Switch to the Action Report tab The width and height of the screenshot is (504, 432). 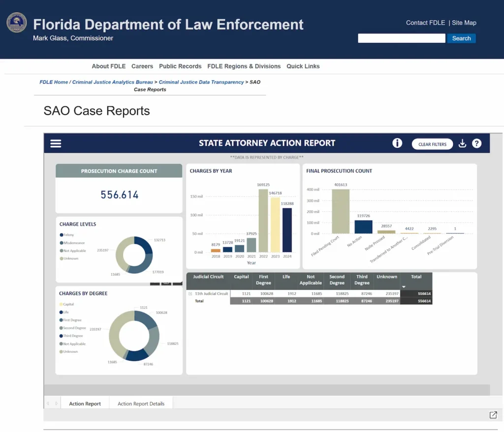click(x=85, y=403)
